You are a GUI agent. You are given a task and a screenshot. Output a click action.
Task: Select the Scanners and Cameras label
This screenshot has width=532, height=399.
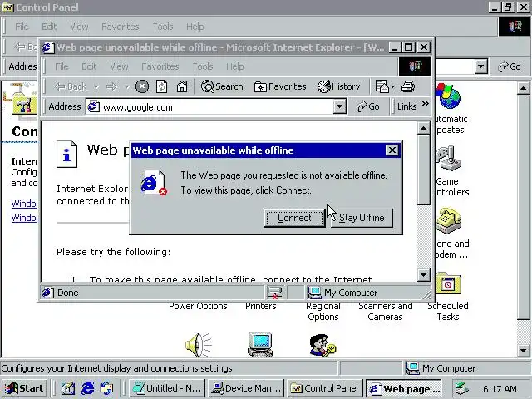pos(386,312)
